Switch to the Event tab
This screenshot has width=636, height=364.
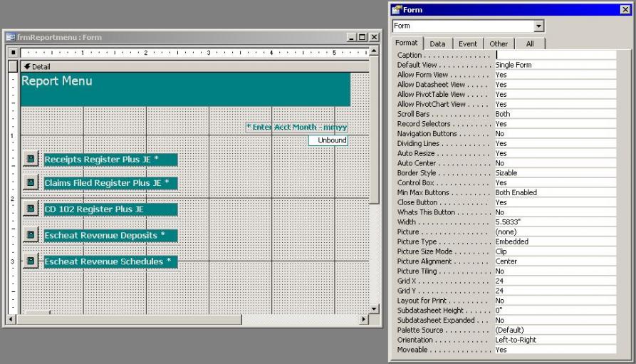(x=468, y=44)
